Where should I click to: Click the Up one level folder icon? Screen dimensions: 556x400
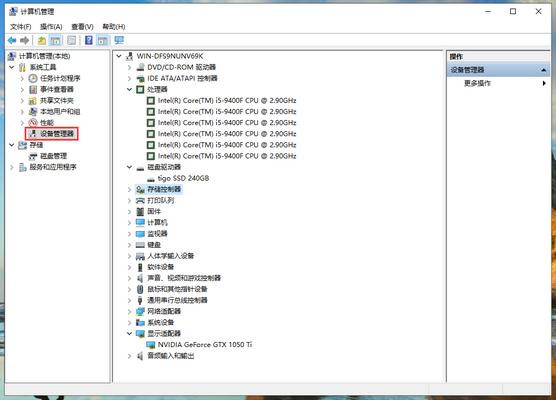pos(42,40)
